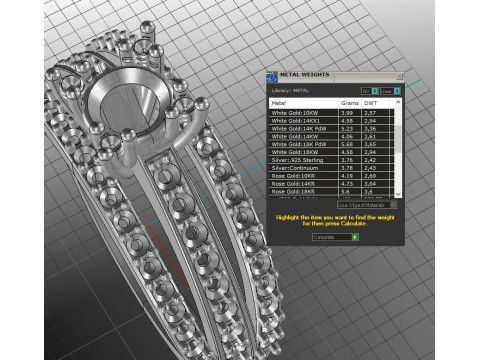Click the 2.57 DWT value

(370, 113)
